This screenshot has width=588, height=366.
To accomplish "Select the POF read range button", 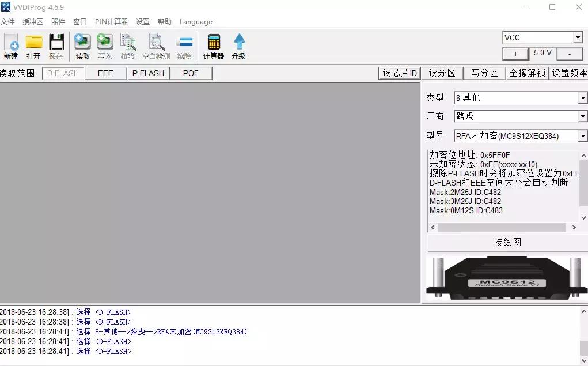I will pyautogui.click(x=191, y=73).
